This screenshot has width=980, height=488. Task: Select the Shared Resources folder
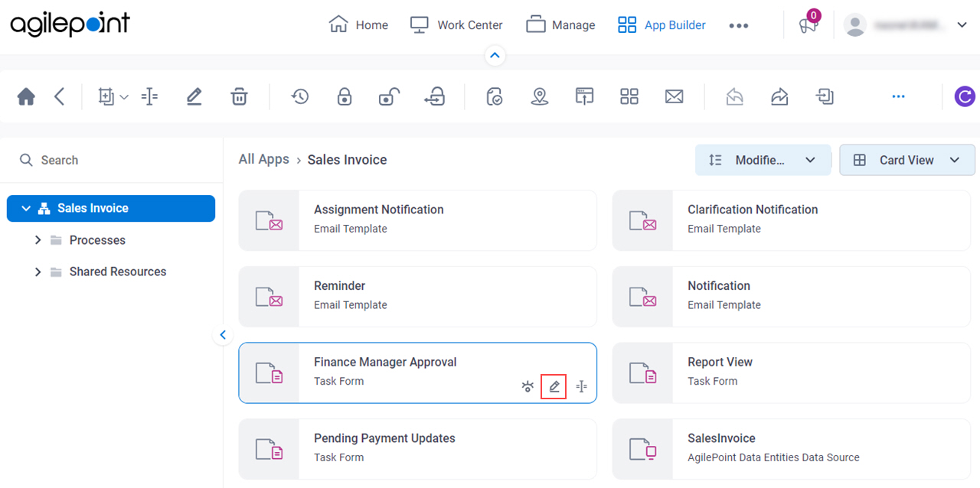pyautogui.click(x=117, y=272)
